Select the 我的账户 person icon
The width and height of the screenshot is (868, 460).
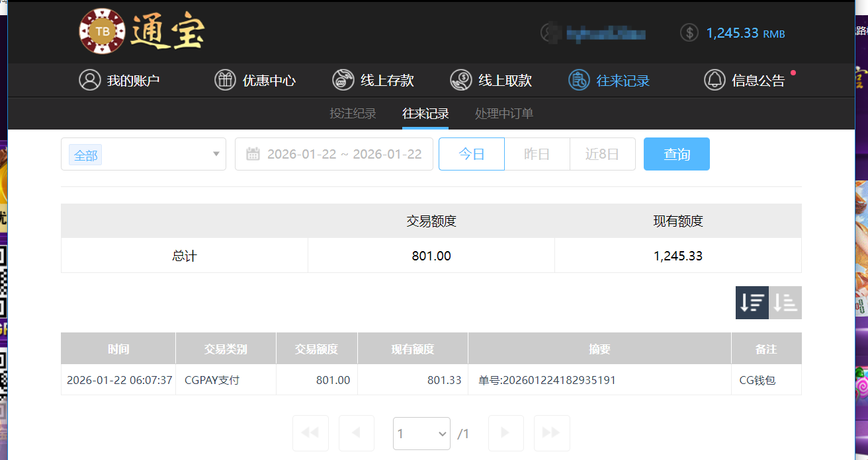[90, 80]
